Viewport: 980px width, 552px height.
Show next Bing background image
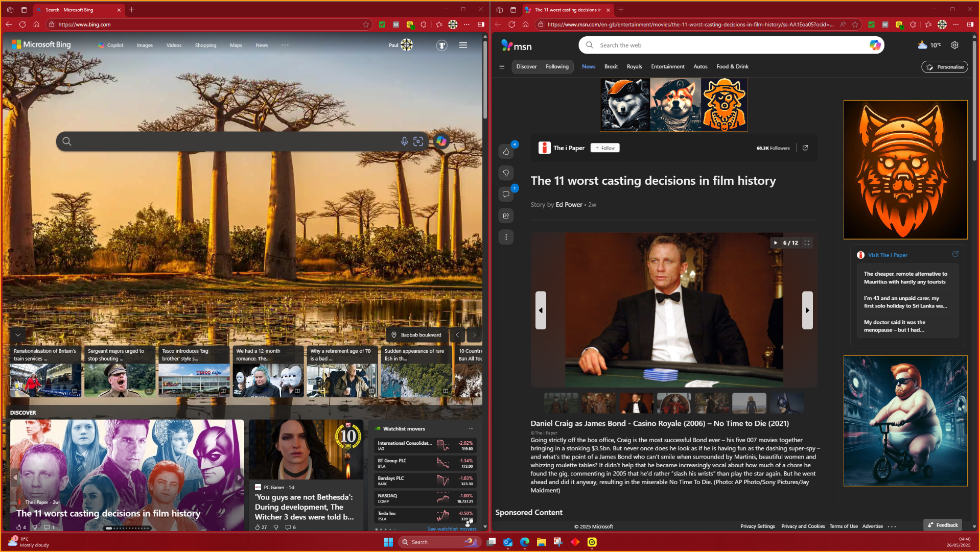(x=474, y=335)
